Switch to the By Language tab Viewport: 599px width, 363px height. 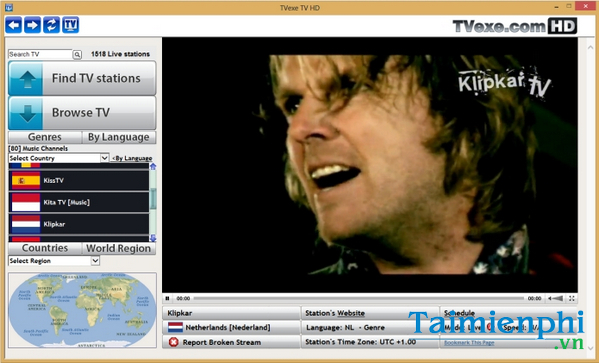pyautogui.click(x=119, y=137)
